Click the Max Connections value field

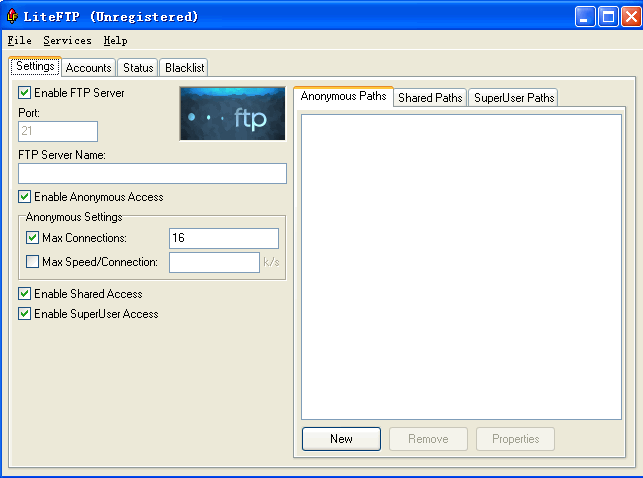coord(224,238)
